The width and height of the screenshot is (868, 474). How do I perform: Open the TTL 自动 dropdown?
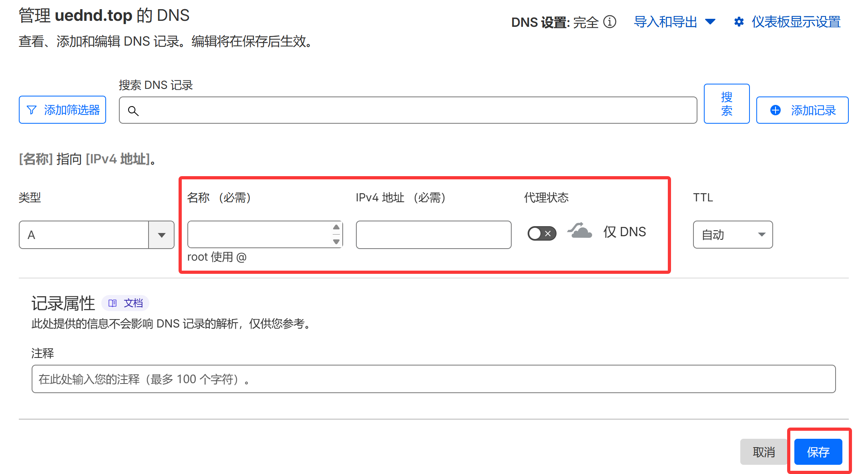pyautogui.click(x=733, y=235)
